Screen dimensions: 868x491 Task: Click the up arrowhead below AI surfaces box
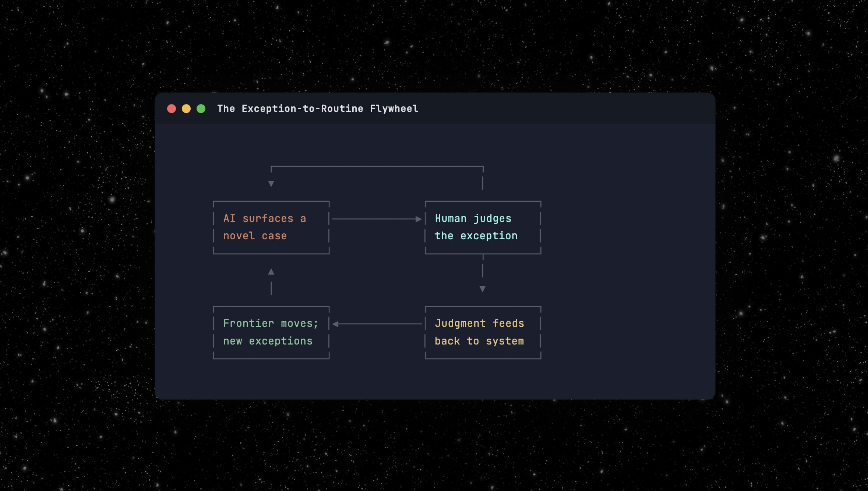point(271,272)
